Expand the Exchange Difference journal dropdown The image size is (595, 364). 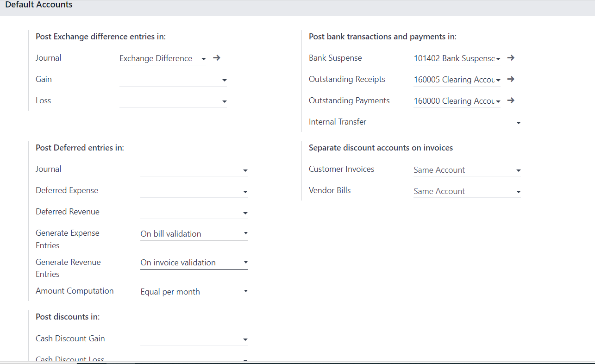(204, 59)
